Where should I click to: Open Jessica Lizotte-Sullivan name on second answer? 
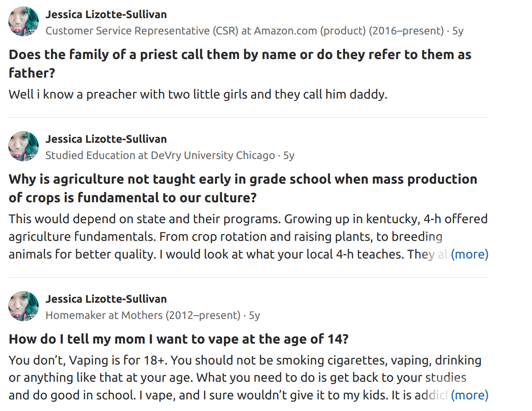point(106,139)
